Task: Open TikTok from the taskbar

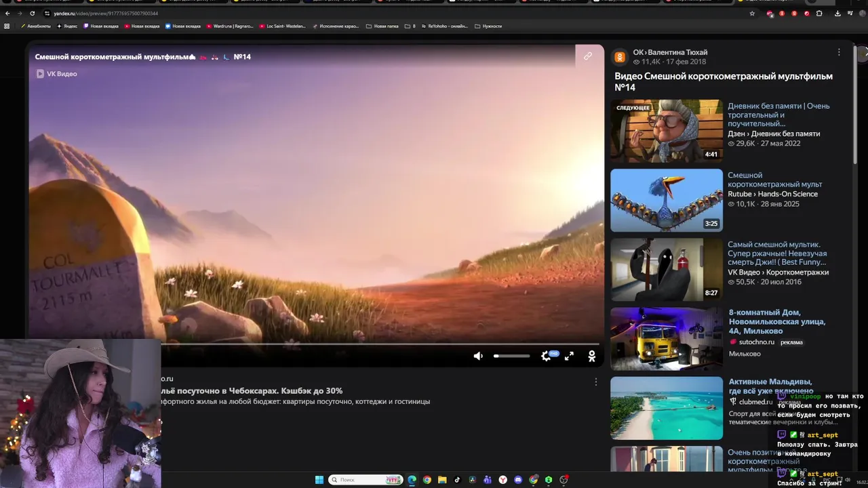Action: click(457, 480)
